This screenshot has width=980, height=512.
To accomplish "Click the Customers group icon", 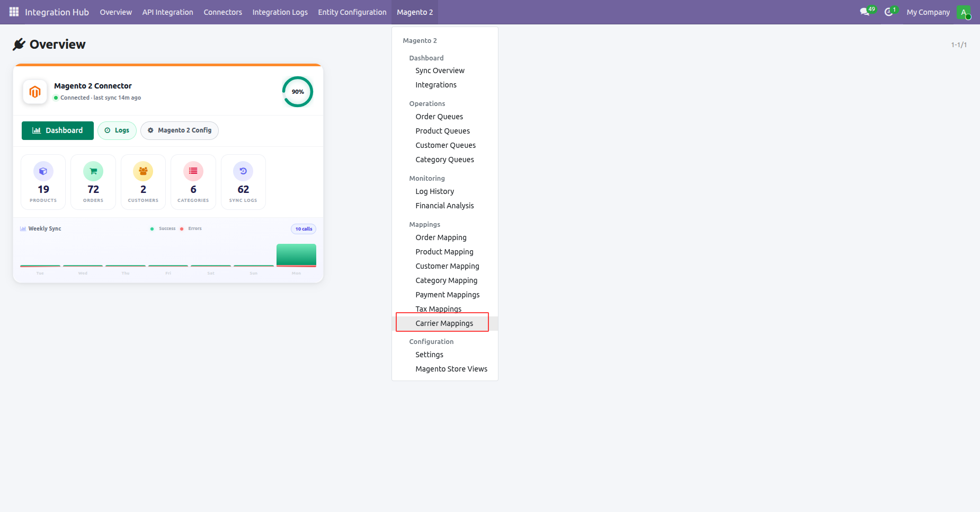I will coord(143,171).
